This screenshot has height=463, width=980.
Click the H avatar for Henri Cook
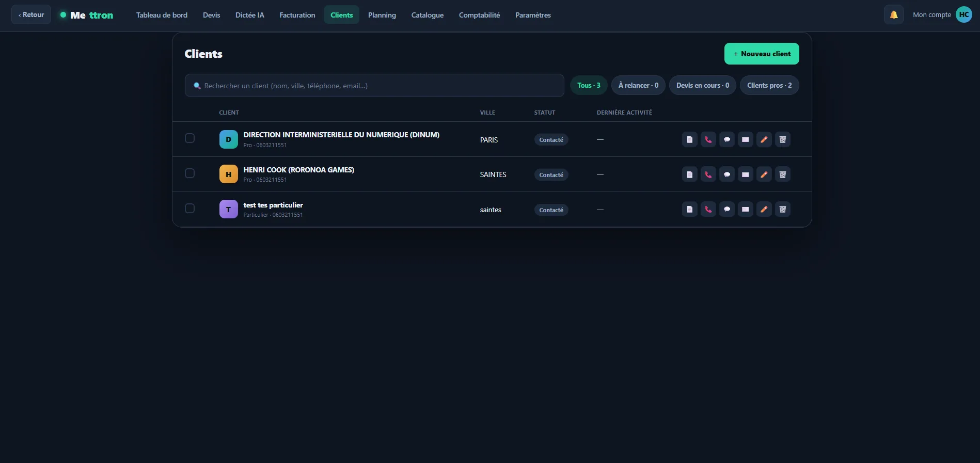point(228,174)
